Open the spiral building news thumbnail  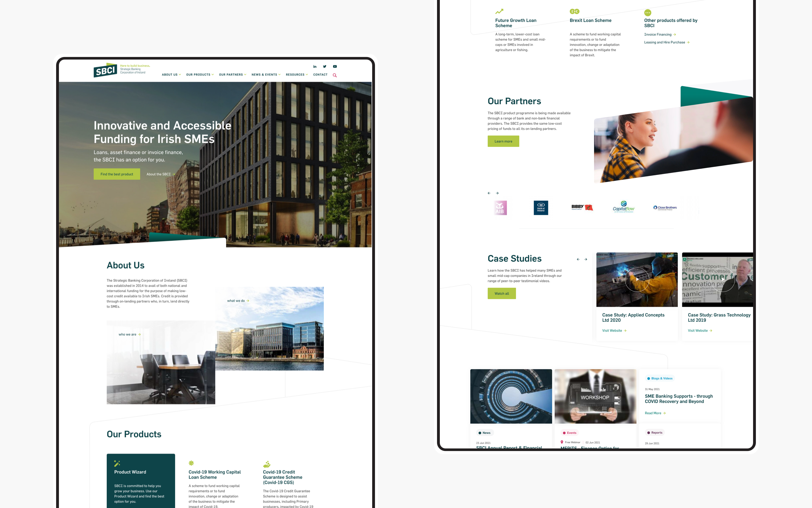pos(511,397)
